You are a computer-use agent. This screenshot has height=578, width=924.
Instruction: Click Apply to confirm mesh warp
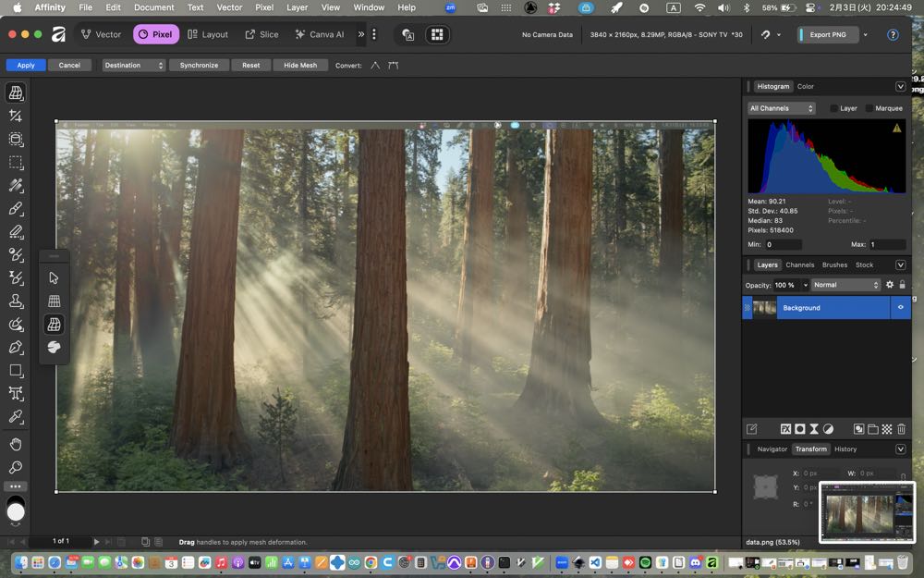(x=26, y=66)
